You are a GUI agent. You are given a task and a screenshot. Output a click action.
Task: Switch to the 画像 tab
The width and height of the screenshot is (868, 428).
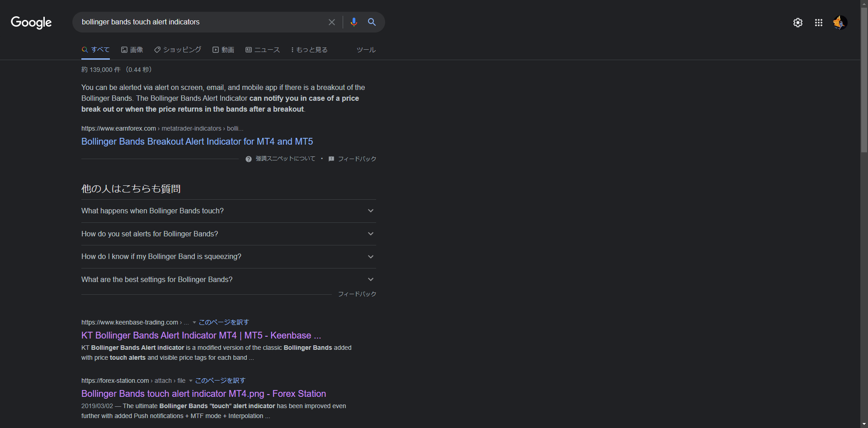pos(132,50)
